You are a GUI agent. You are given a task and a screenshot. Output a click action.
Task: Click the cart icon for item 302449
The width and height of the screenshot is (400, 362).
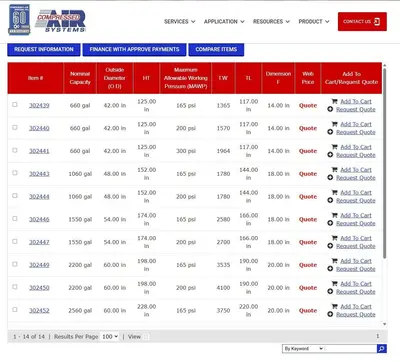pos(335,261)
